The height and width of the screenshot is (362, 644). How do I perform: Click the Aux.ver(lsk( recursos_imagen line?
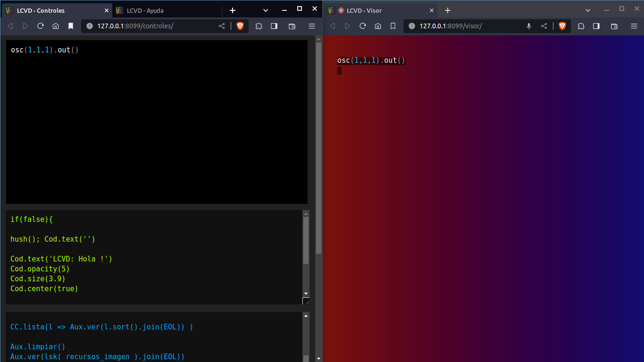coord(98,356)
